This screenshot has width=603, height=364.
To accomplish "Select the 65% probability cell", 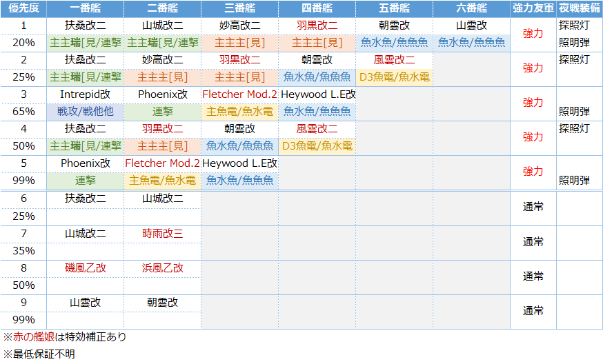I will pos(23,112).
